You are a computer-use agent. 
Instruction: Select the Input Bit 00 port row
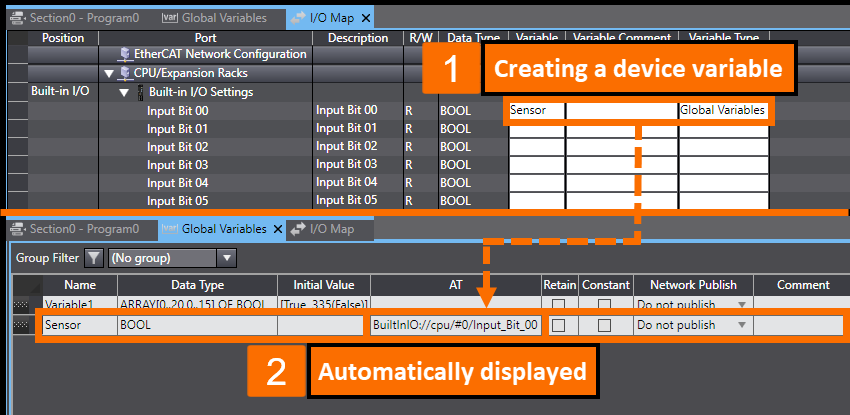(177, 111)
